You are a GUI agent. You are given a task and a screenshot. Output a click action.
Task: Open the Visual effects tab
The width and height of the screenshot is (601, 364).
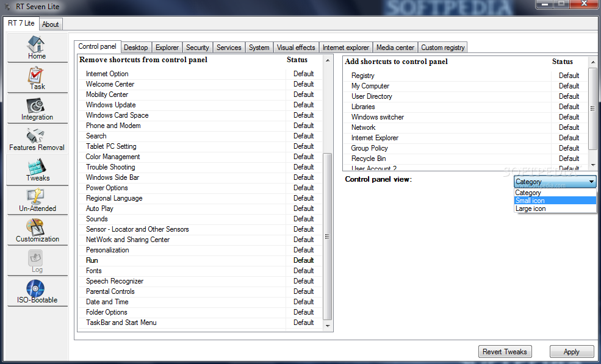296,48
